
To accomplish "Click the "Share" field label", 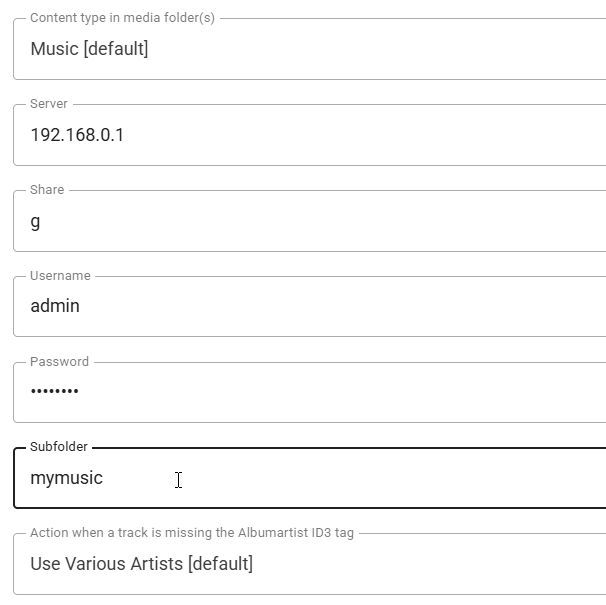I will point(47,190).
